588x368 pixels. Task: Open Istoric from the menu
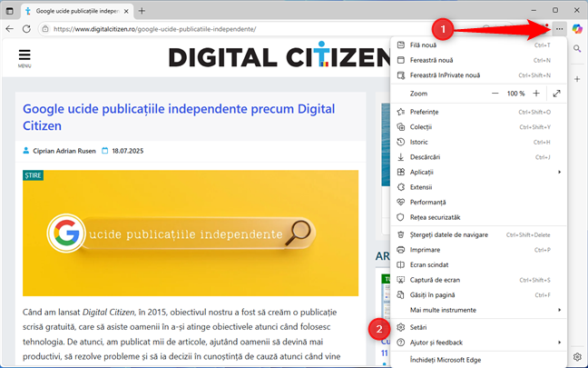click(478, 142)
